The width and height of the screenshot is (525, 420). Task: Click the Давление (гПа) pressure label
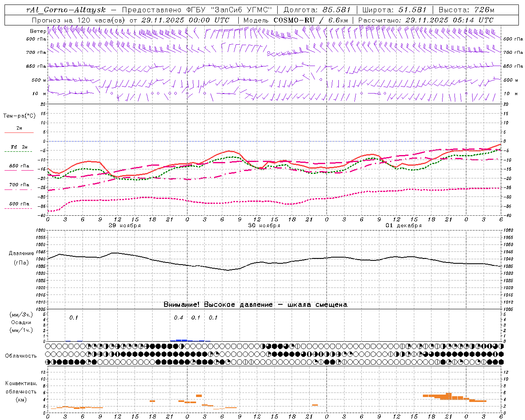21,258
